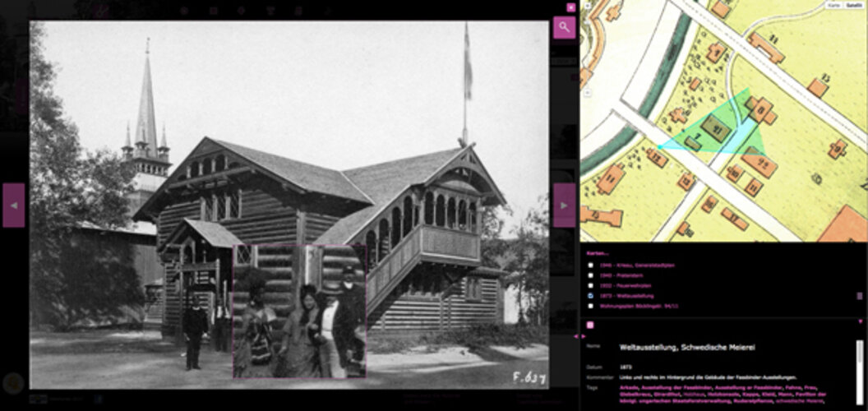
Task: Click the pink square icon above Name
Action: tap(591, 326)
